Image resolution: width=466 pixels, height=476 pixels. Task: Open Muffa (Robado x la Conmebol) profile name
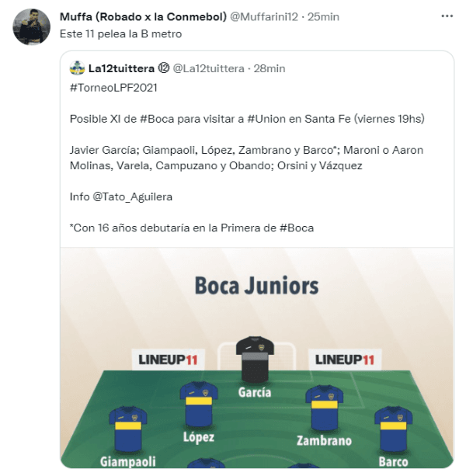(x=143, y=17)
